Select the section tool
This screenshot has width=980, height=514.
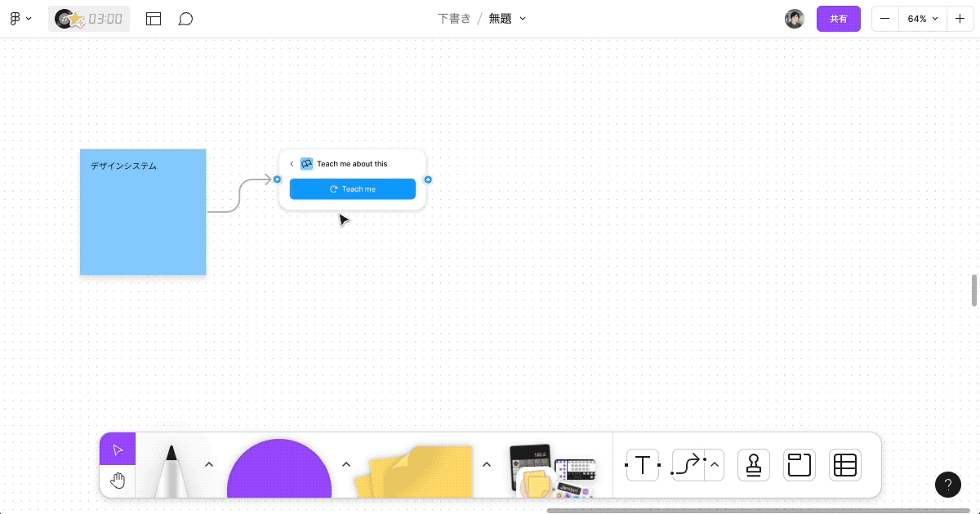[799, 465]
